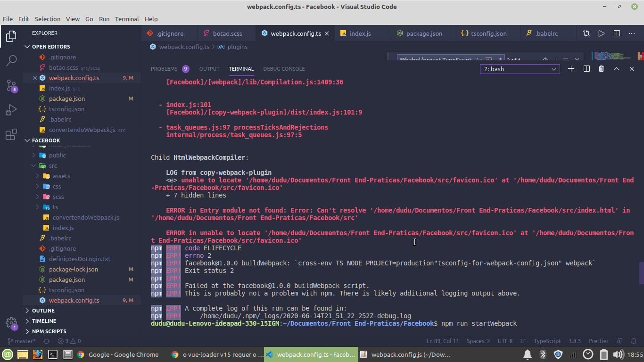Switch to the botao.scss editor tab
644x362 pixels.
point(227,33)
